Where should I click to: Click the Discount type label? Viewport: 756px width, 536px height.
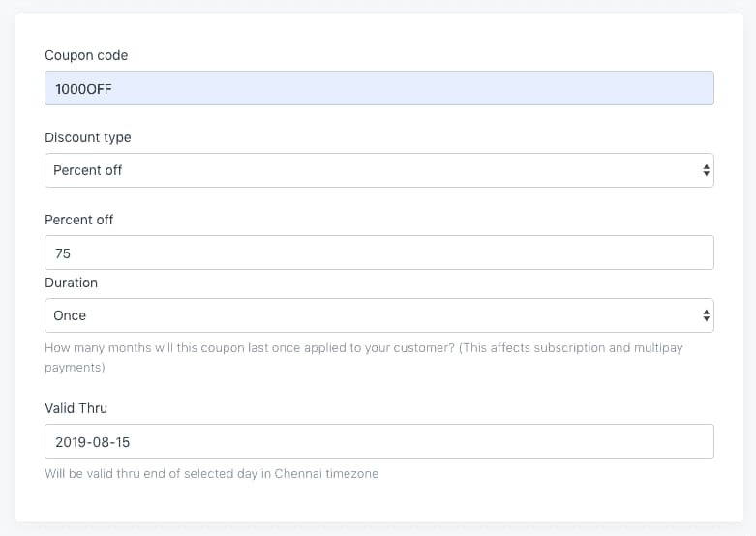click(x=88, y=137)
